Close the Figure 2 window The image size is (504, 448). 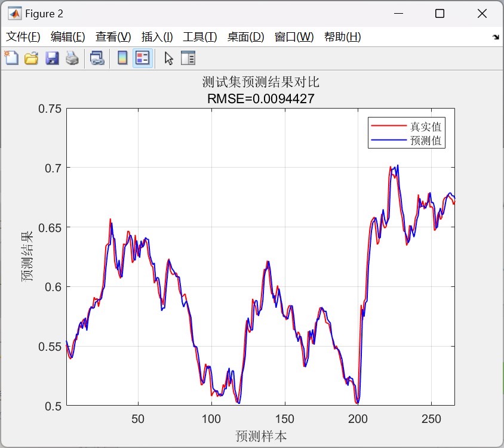(x=482, y=14)
